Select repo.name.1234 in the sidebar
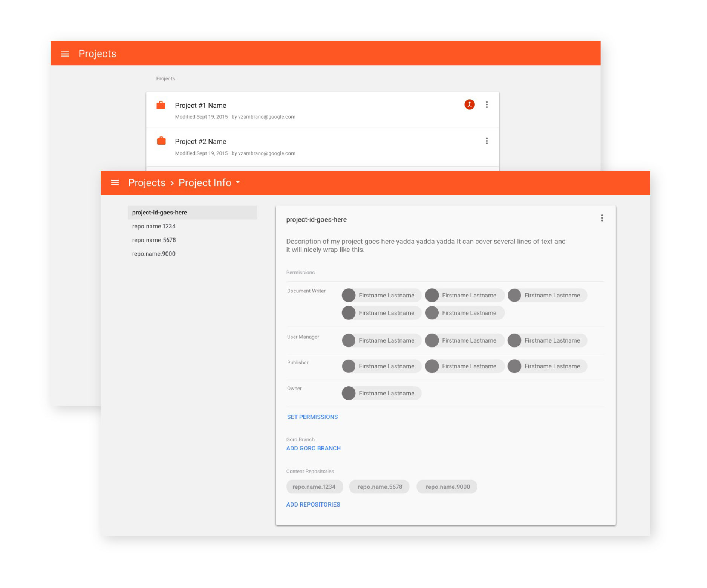Screen dimensions: 707x588 point(154,226)
